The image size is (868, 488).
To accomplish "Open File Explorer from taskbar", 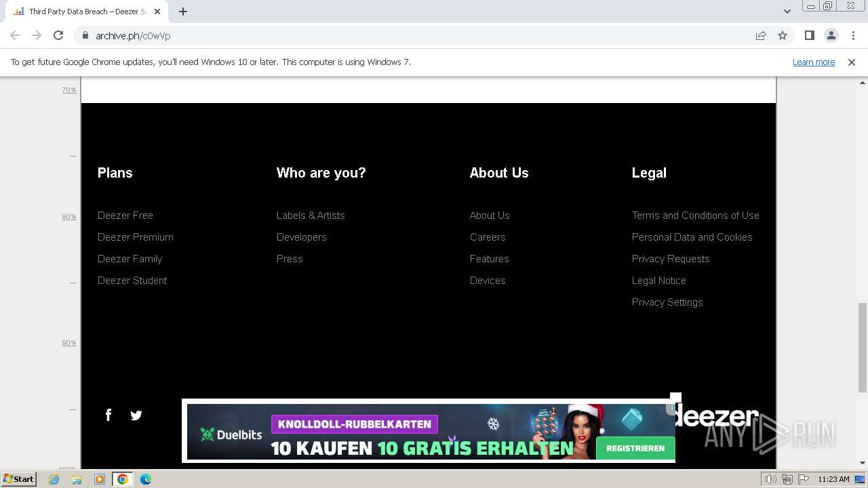I will [77, 479].
